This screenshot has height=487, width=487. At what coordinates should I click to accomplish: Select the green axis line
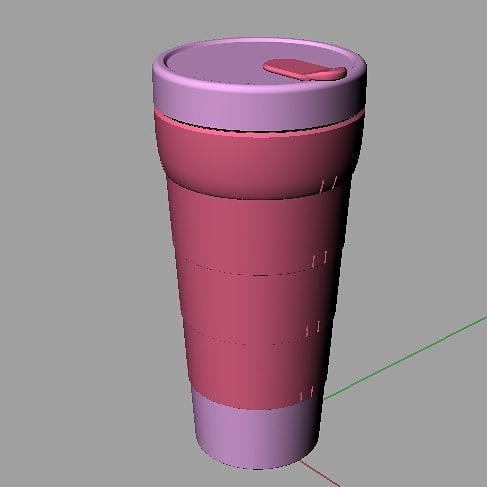click(x=405, y=358)
